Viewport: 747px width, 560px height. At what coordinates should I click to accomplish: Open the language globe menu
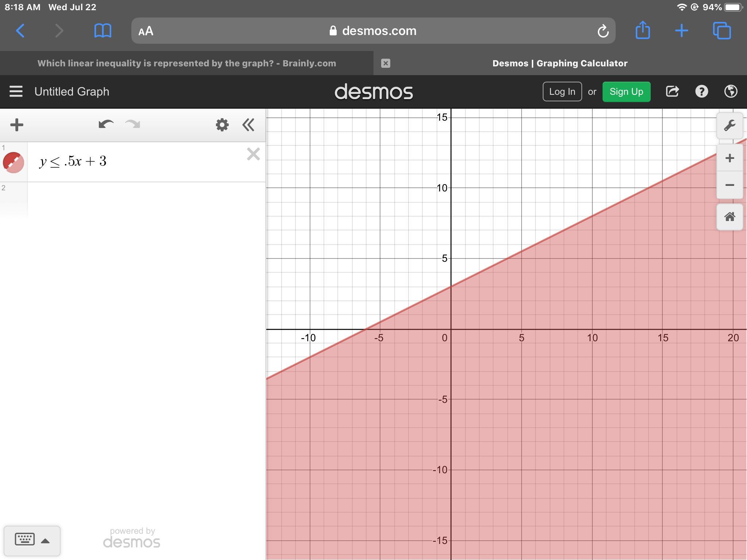click(731, 92)
